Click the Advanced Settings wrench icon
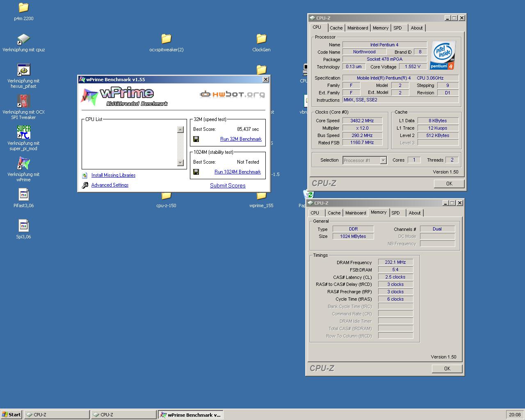Image resolution: width=525 pixels, height=420 pixels. [x=84, y=185]
